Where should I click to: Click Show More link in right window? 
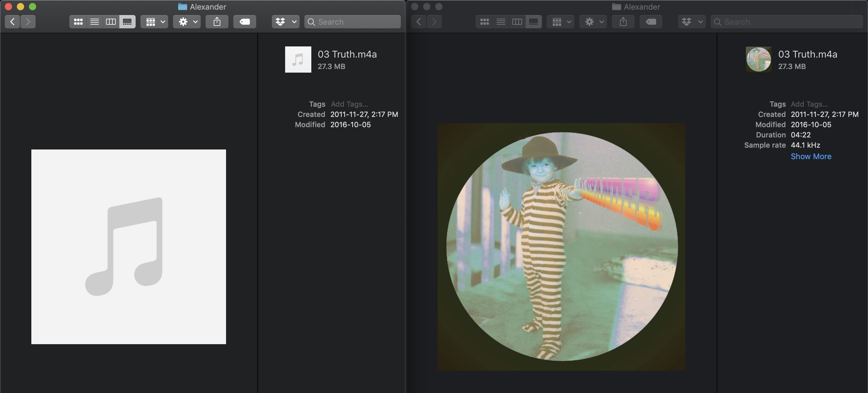[x=811, y=156]
